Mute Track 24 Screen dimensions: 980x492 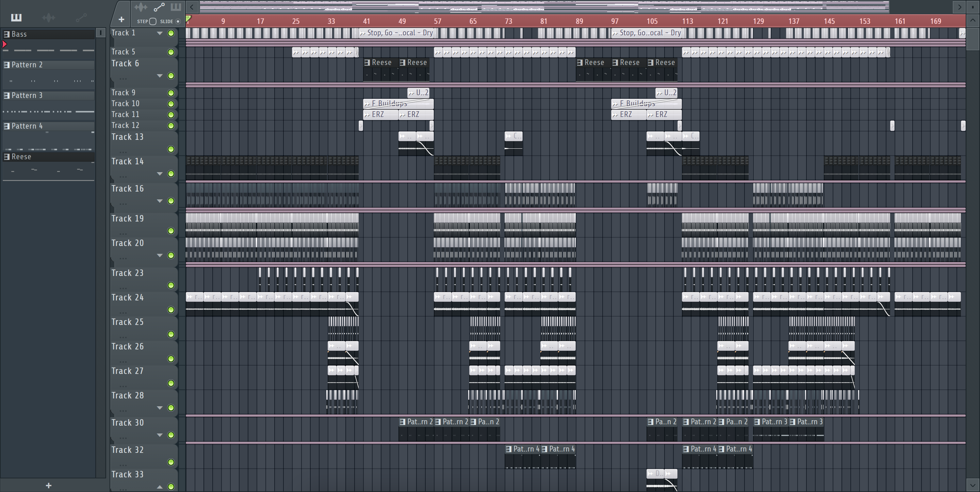[x=171, y=310]
